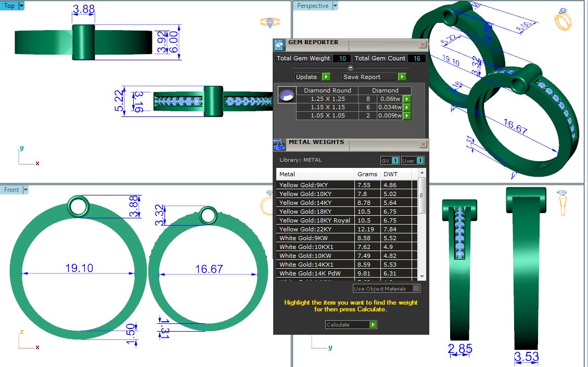This screenshot has width=588, height=367.
Task: Open the Perspective viewport dropdown arrow
Action: tap(335, 6)
